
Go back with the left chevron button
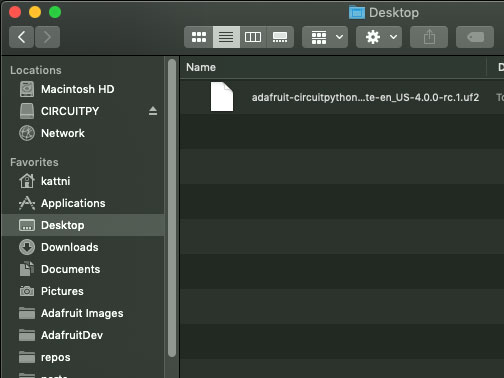tap(21, 37)
